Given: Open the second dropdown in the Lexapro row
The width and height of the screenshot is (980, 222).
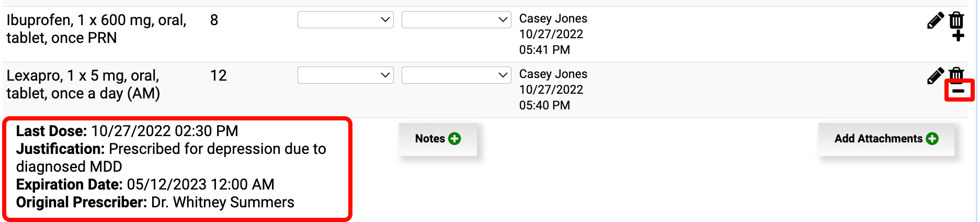Looking at the screenshot, I should (x=456, y=75).
